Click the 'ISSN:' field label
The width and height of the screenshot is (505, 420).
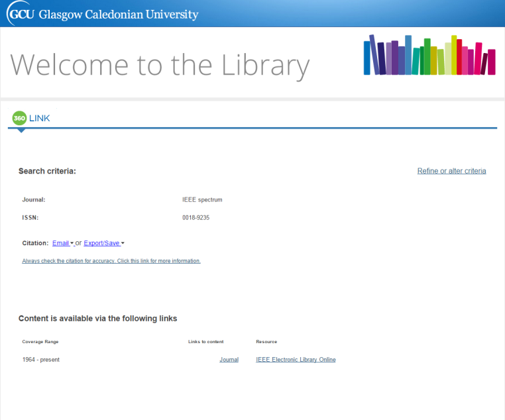tap(30, 217)
